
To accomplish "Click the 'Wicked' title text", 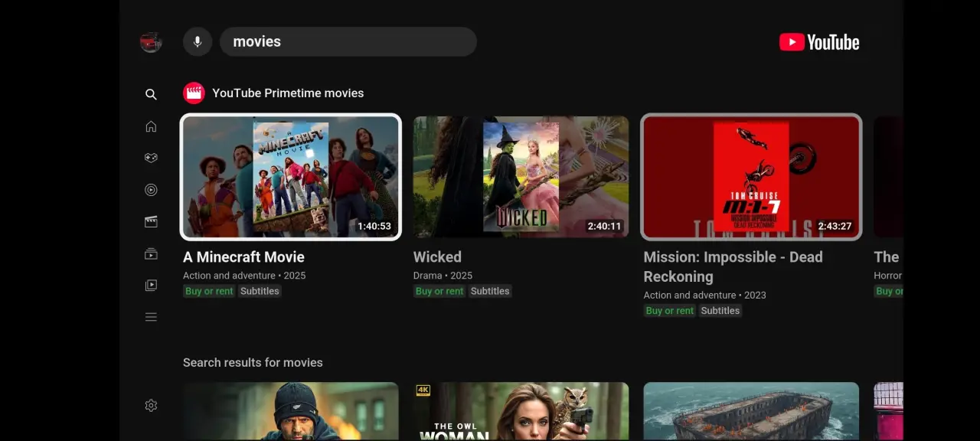I will point(437,257).
